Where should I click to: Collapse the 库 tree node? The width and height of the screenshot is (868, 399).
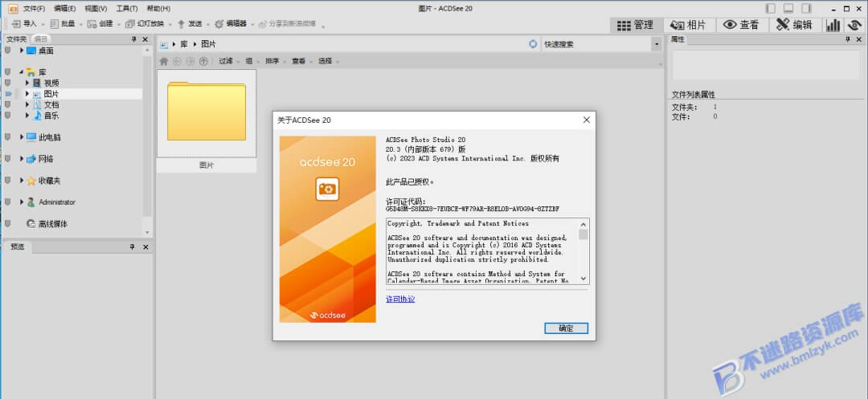click(x=22, y=72)
